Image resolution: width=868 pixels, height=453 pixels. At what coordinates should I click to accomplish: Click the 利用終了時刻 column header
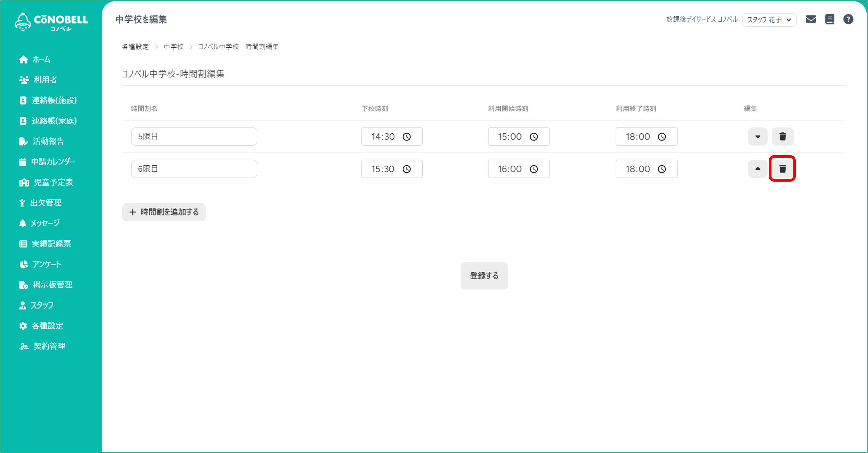[x=636, y=108]
